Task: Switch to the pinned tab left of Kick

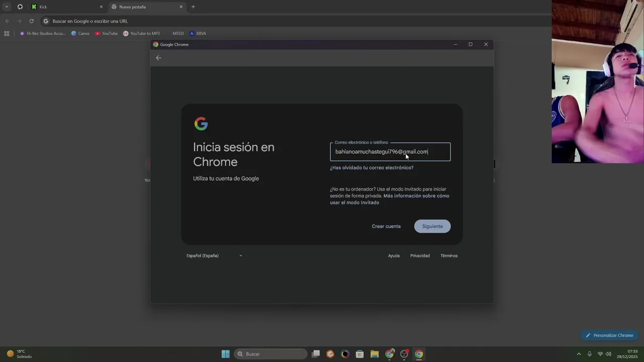Action: tap(20, 7)
